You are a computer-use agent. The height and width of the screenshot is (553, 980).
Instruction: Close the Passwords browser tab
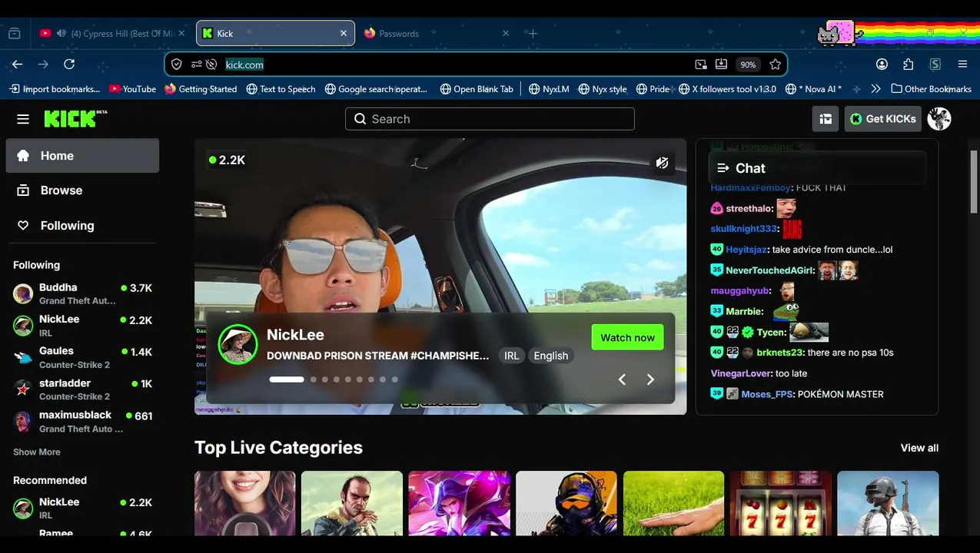click(505, 34)
